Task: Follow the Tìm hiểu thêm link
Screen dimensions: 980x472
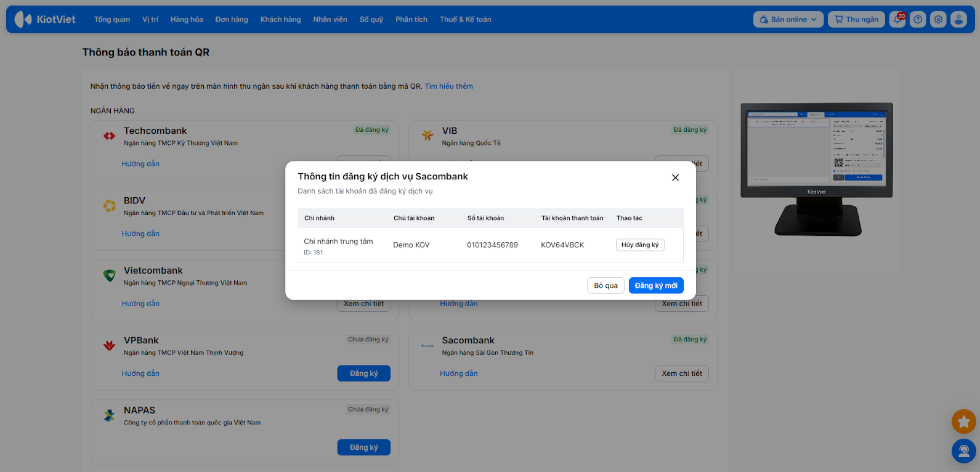Action: [449, 86]
